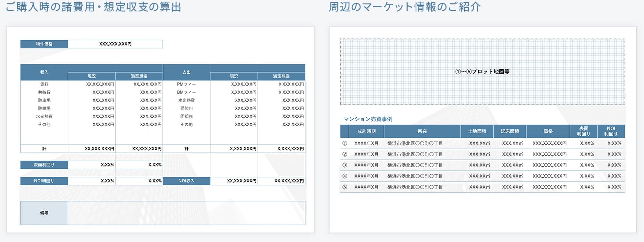The width and height of the screenshot is (644, 242).
Task: Select the 物件価格 label cell
Action: click(x=44, y=44)
